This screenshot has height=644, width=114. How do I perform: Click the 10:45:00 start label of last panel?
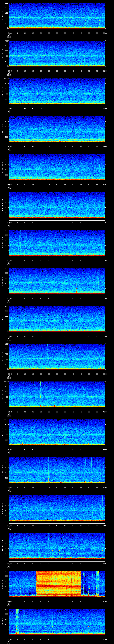(x=9, y=639)
